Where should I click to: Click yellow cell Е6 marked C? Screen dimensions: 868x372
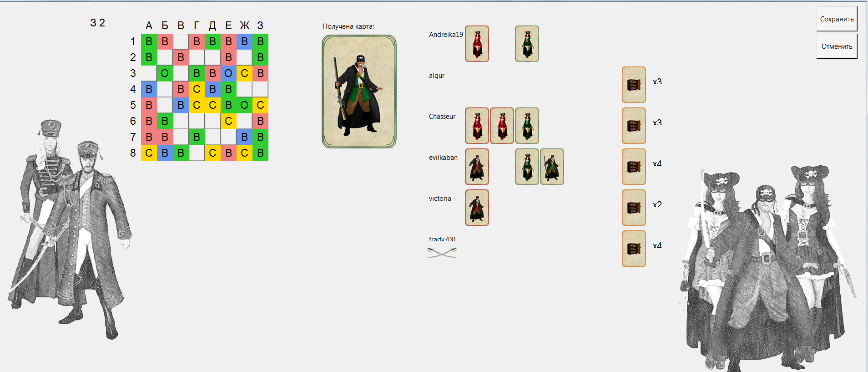tap(228, 121)
